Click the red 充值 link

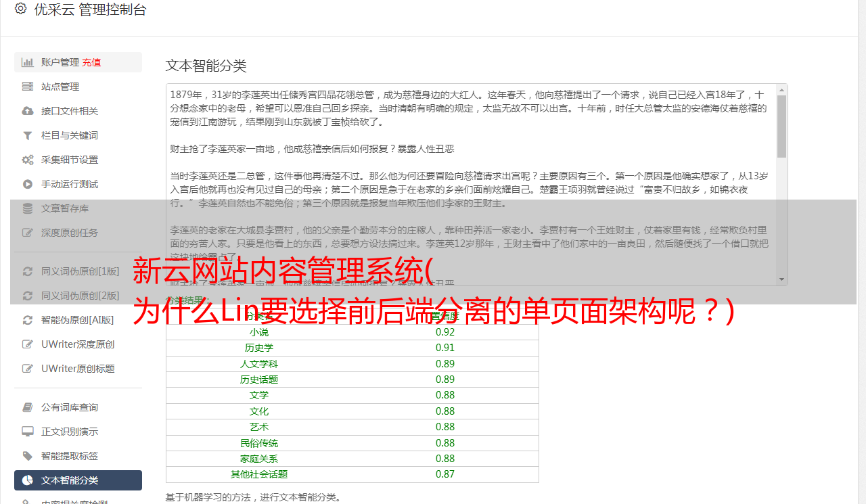pos(92,62)
